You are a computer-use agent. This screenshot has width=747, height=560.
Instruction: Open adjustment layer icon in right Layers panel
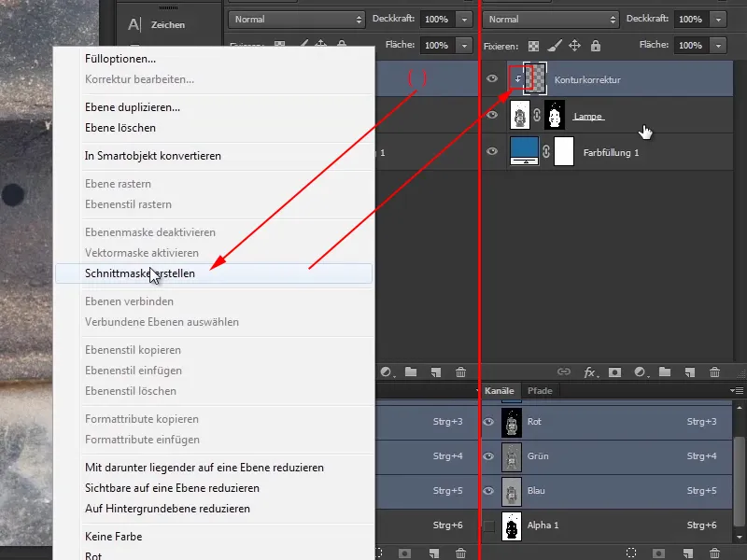[641, 371]
